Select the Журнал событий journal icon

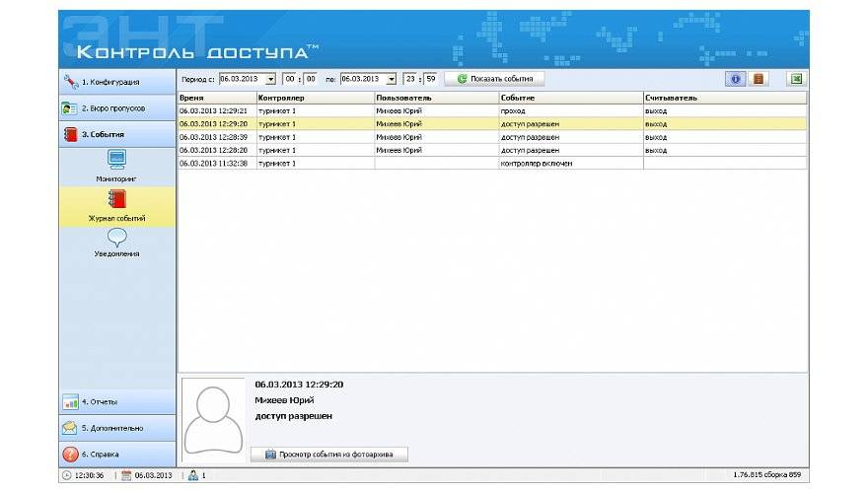click(x=116, y=200)
